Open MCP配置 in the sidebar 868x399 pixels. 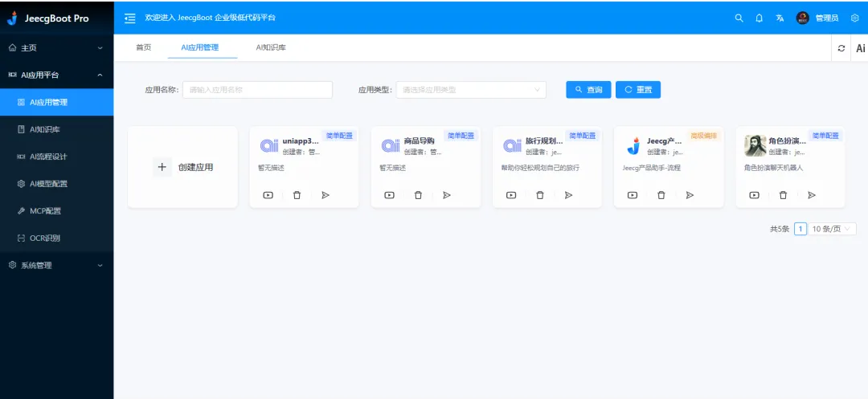point(56,210)
